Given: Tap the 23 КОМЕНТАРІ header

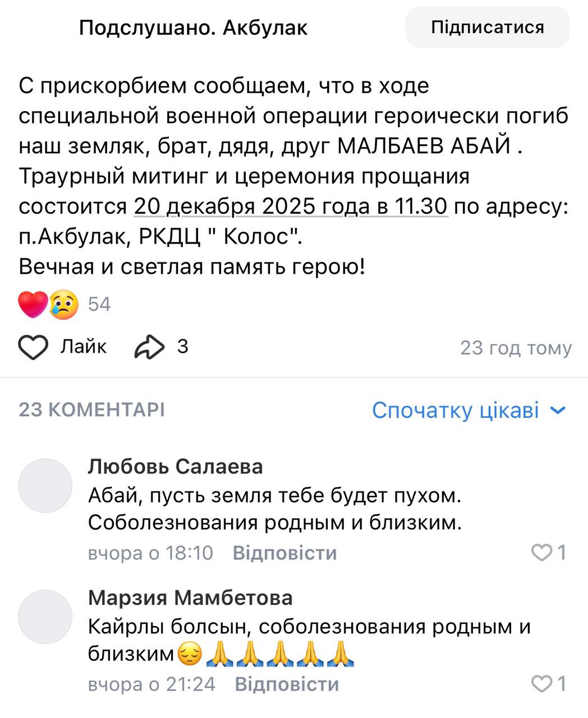Looking at the screenshot, I should (92, 410).
